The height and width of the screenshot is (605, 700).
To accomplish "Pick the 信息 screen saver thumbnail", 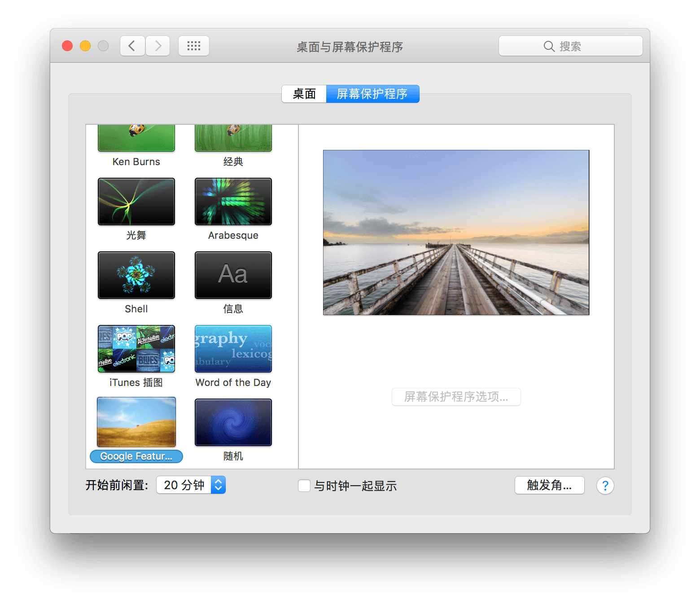I will click(233, 275).
